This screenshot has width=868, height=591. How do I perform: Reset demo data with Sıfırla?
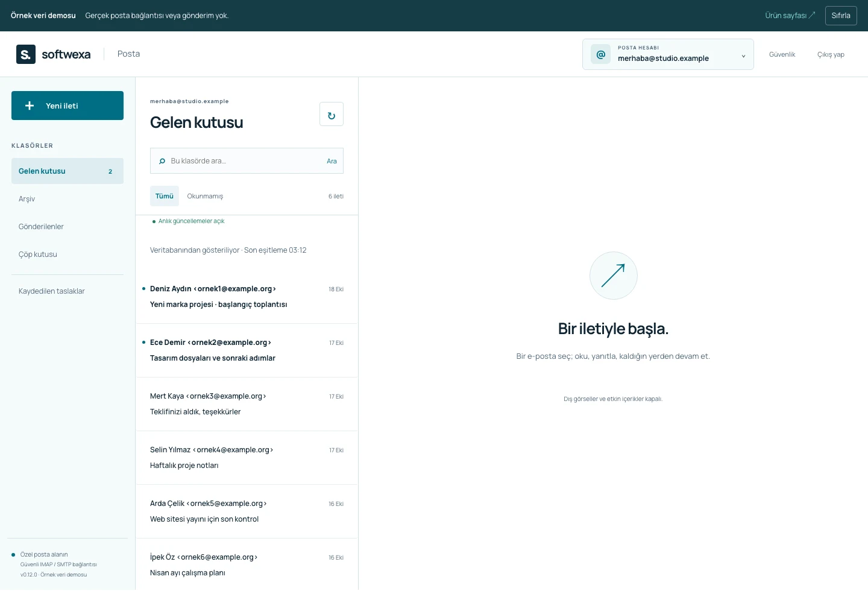(x=841, y=16)
